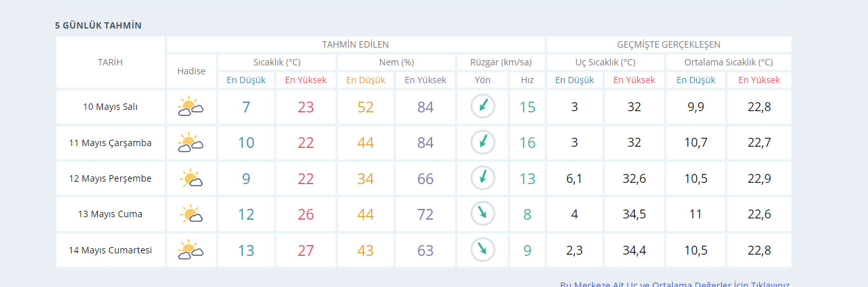The image size is (868, 287).
Task: Click the weather icon for 11 Mayıs Çarşamba
Action: 191,143
